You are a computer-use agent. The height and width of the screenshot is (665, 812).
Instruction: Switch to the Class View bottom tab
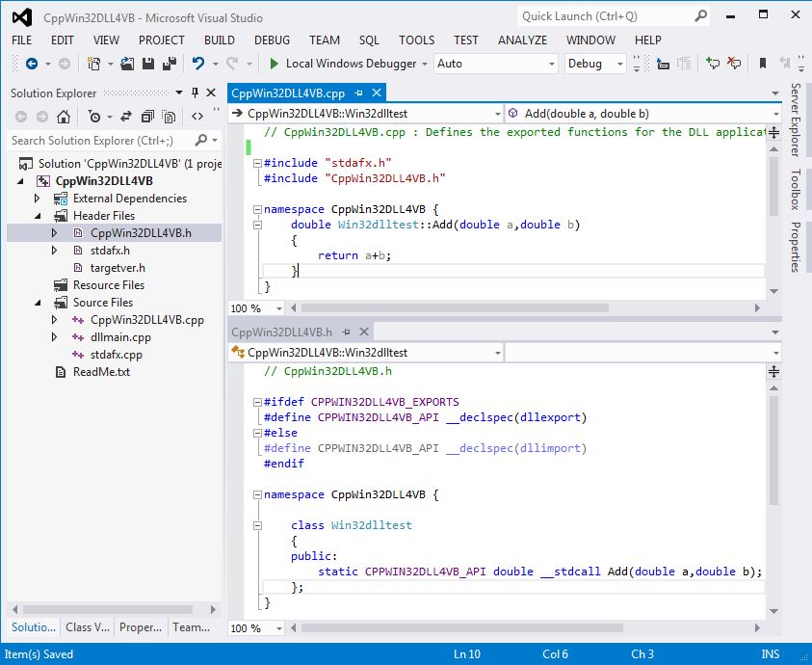[88, 627]
